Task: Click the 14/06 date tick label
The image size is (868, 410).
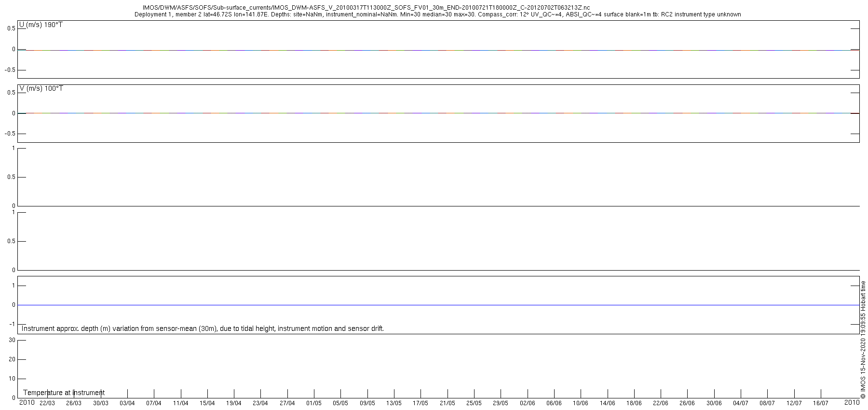Action: [x=608, y=403]
